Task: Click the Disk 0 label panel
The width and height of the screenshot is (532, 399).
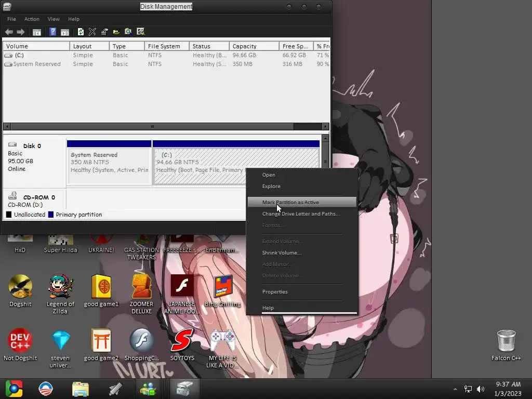Action: tap(34, 162)
